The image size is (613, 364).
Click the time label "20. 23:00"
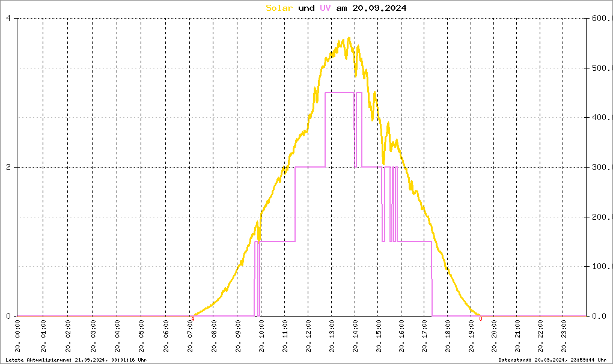point(563,336)
